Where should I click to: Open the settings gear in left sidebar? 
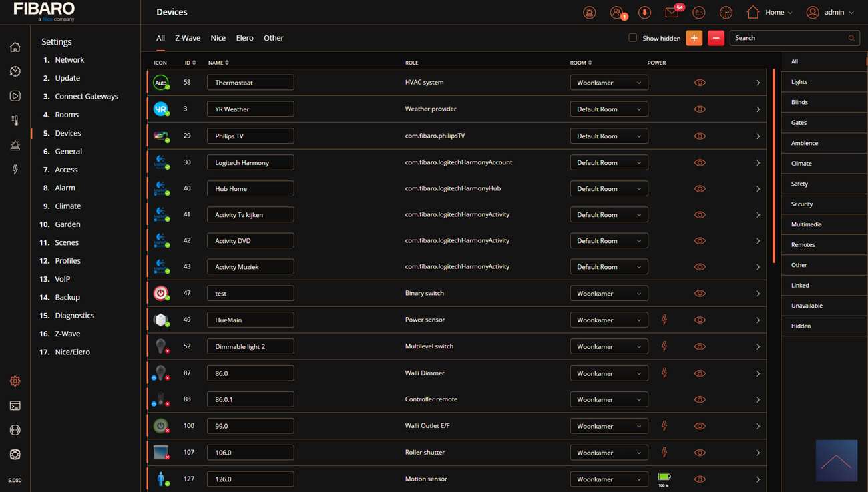click(15, 381)
